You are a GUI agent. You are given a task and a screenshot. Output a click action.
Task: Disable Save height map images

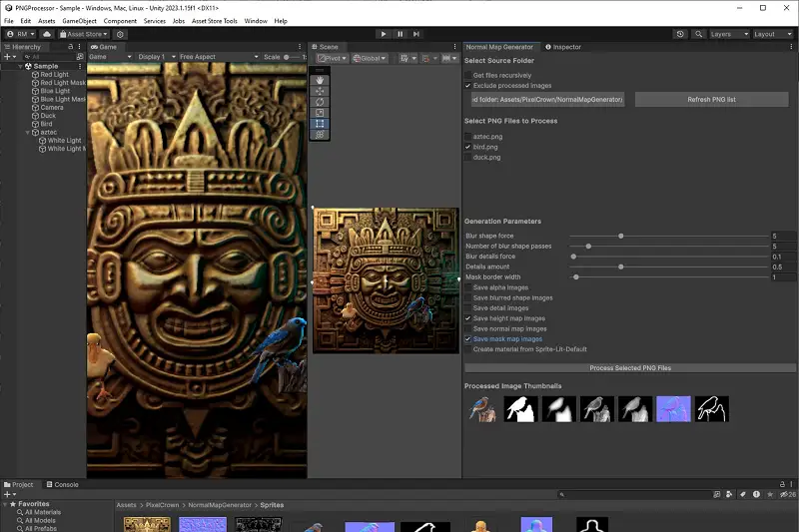click(467, 318)
